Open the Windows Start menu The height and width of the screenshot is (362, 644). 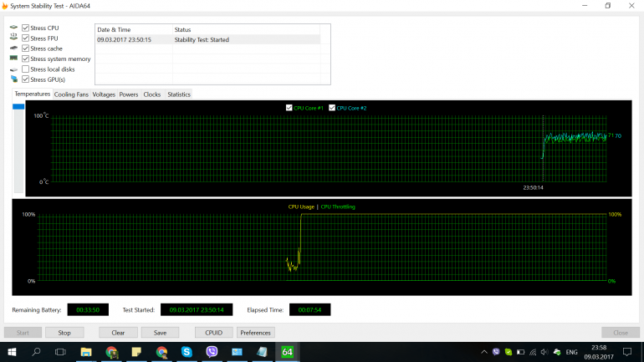(x=12, y=352)
